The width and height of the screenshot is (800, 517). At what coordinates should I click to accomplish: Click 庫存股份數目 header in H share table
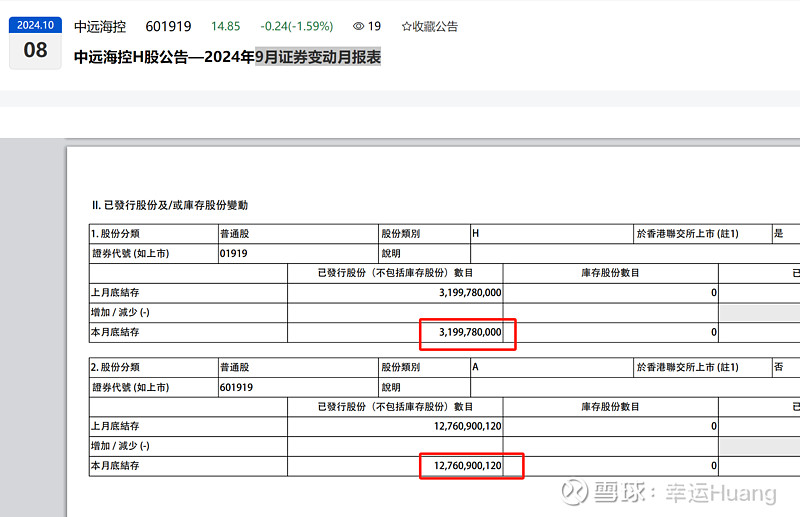[x=610, y=273]
